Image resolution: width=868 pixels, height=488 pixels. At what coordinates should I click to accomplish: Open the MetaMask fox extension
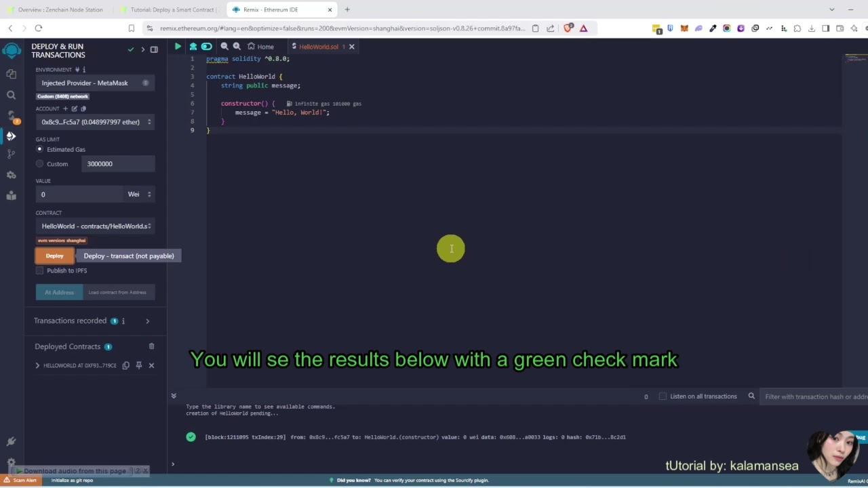pos(684,28)
